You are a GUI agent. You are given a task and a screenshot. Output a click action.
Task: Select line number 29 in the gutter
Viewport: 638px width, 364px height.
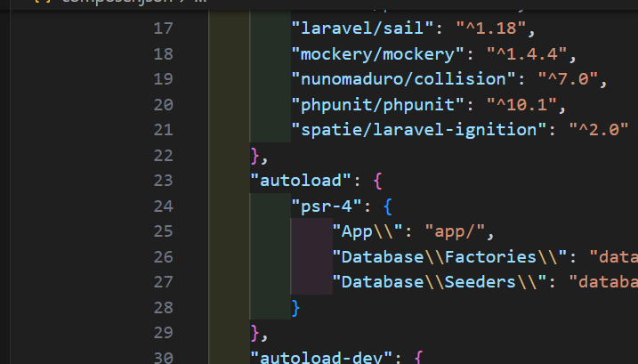[163, 333]
